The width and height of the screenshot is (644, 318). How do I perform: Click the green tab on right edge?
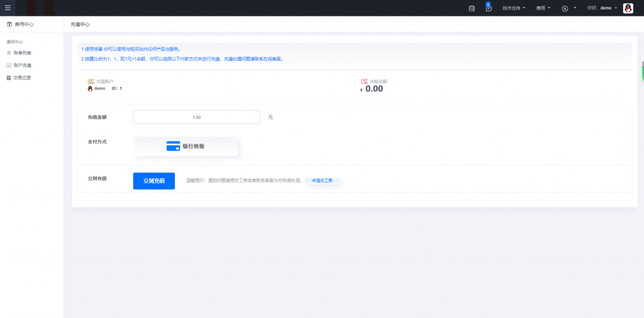tap(642, 71)
